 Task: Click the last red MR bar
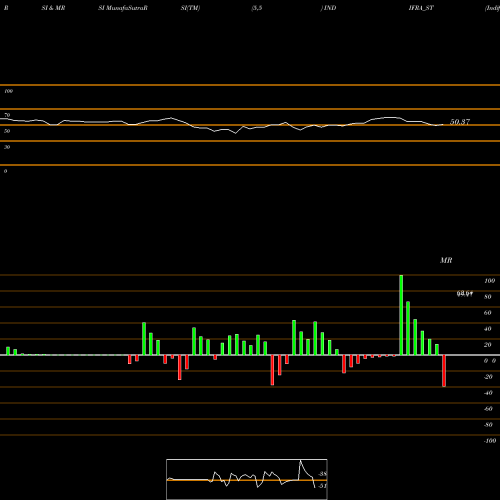[x=444, y=371]
